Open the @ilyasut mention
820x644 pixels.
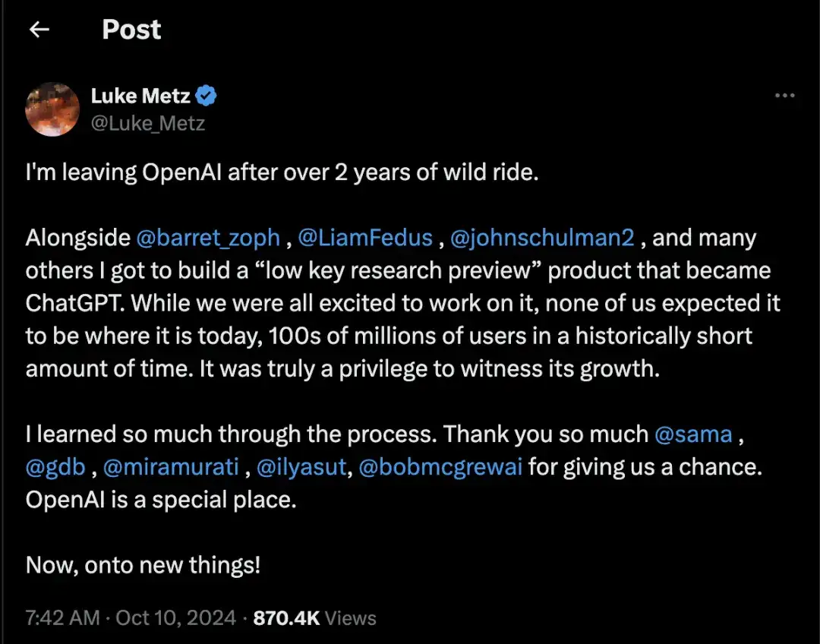coord(302,466)
